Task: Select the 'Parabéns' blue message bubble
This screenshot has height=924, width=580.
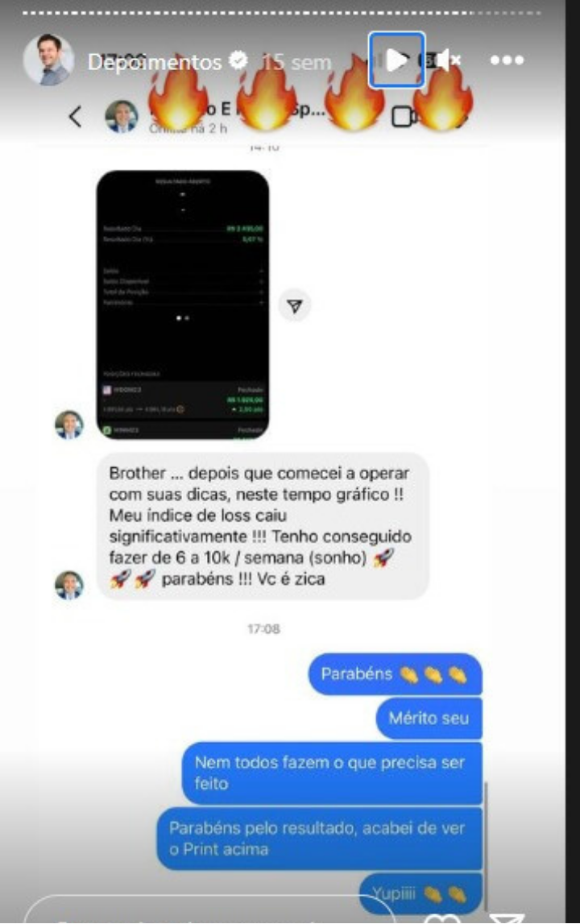Action: point(395,674)
